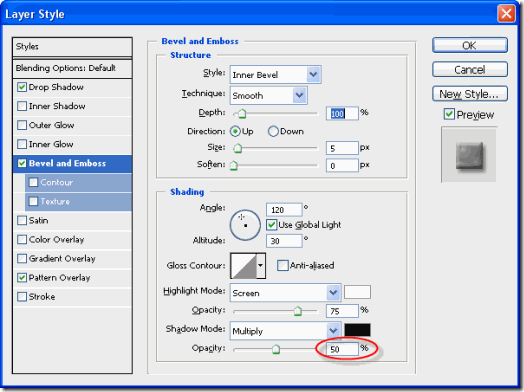Enable the Inner Shadow checkbox
This screenshot has width=524, height=392.
[x=22, y=106]
